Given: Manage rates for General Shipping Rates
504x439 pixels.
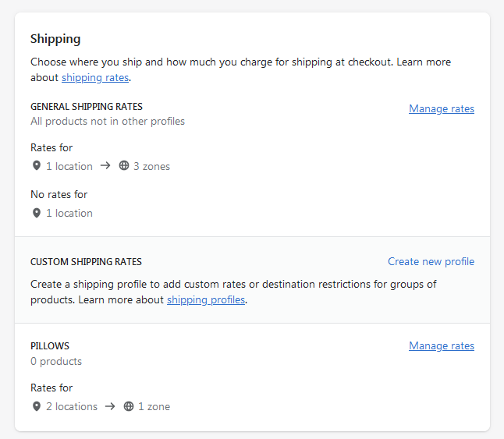Looking at the screenshot, I should pos(441,109).
